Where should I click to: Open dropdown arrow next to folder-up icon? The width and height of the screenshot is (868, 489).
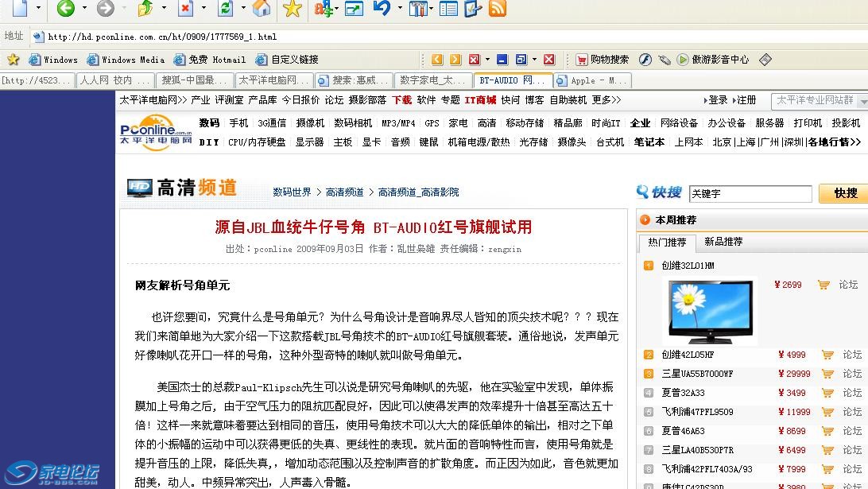pos(164,8)
